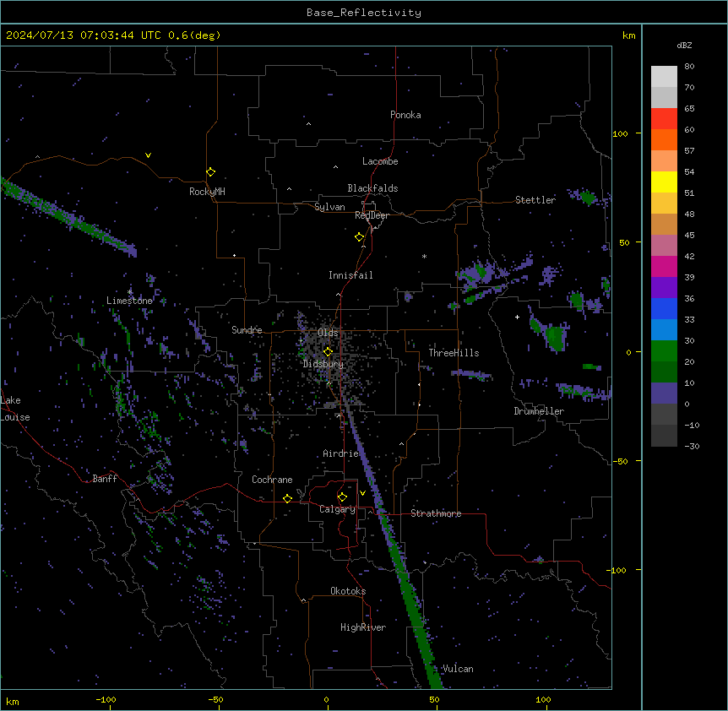Click the -10 value on the dBZ legend
The width and height of the screenshot is (728, 711).
point(692,425)
